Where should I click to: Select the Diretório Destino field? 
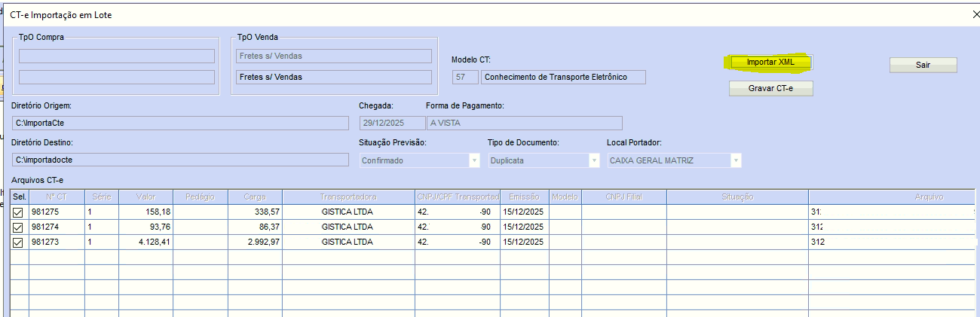[x=180, y=160]
